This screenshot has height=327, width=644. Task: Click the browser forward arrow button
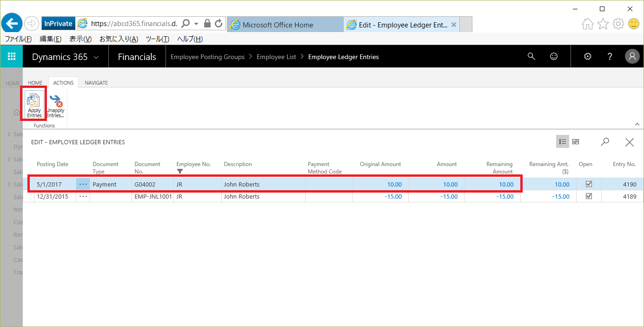click(32, 23)
